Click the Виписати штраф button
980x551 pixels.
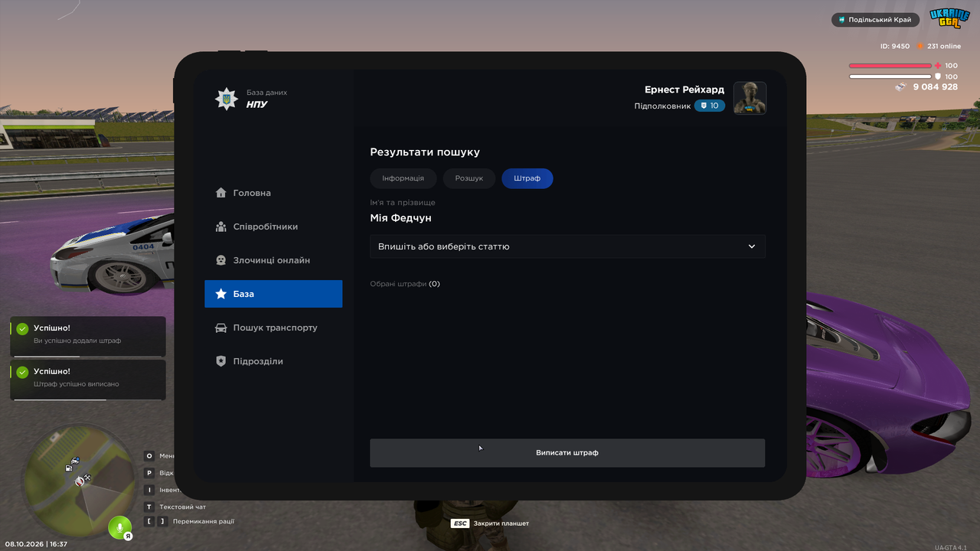tap(567, 452)
